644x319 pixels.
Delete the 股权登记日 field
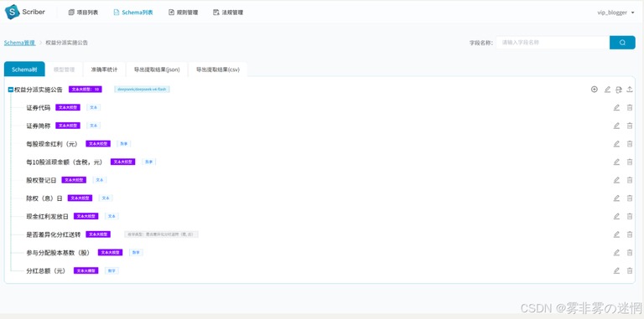point(630,179)
